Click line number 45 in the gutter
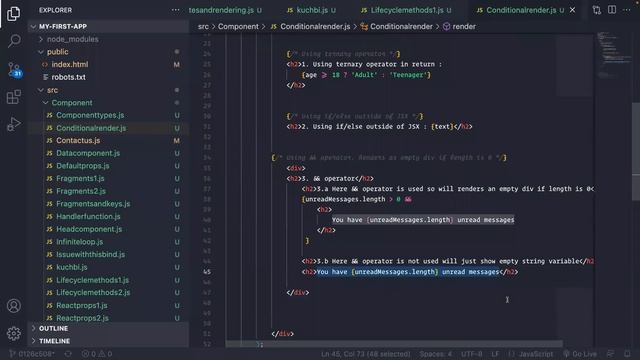 point(207,272)
